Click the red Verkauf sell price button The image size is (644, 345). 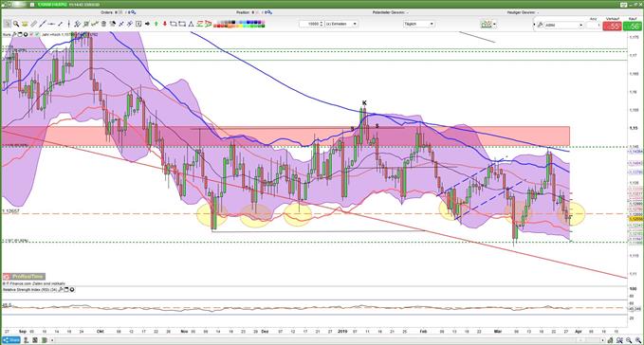tap(612, 27)
